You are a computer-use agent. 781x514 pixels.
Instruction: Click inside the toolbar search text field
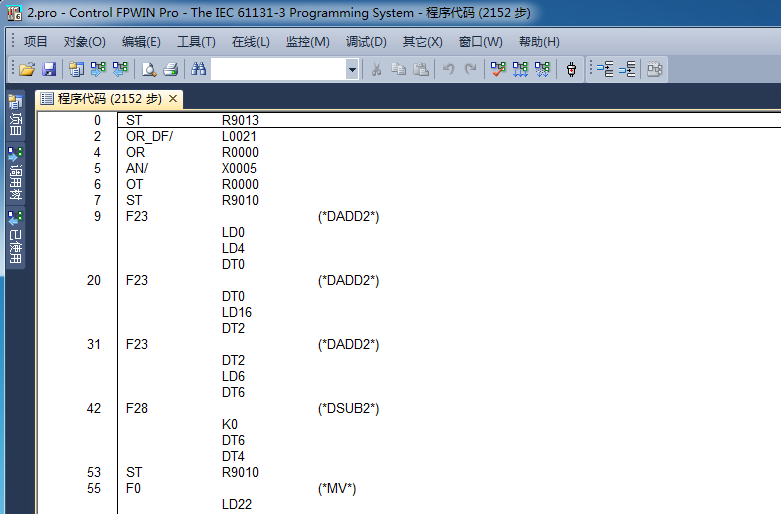coord(277,69)
